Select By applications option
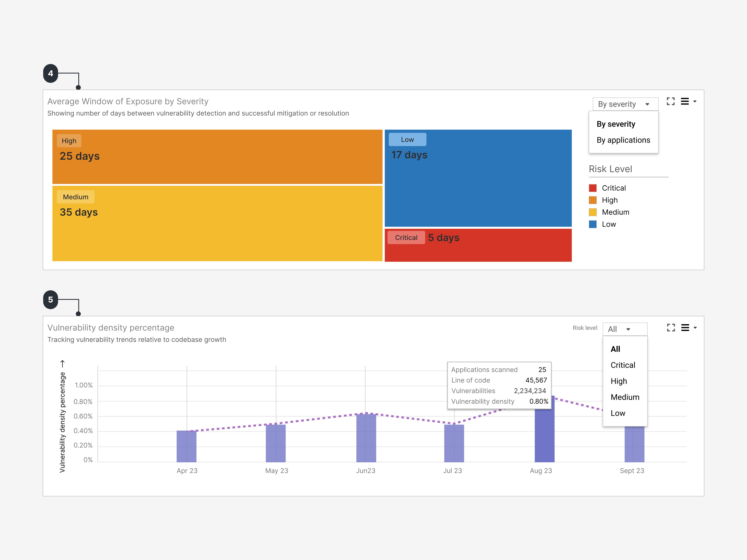The image size is (747, 560). tap(623, 140)
